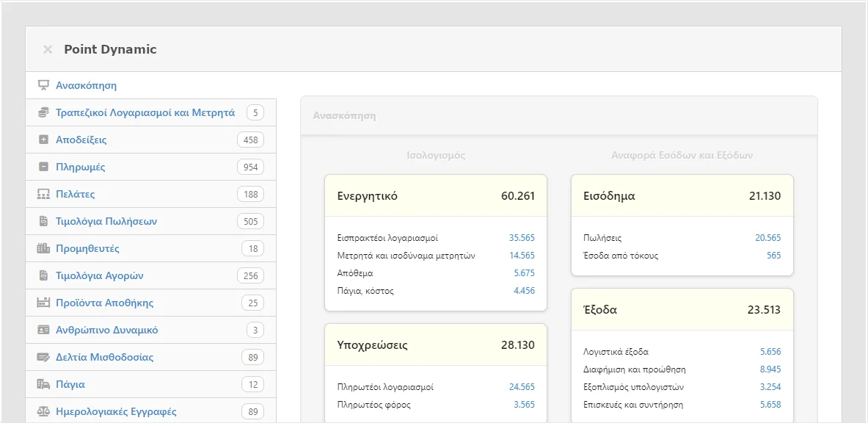Close the Point Dynamic panel with X
This screenshot has width=868, height=426.
tap(48, 49)
